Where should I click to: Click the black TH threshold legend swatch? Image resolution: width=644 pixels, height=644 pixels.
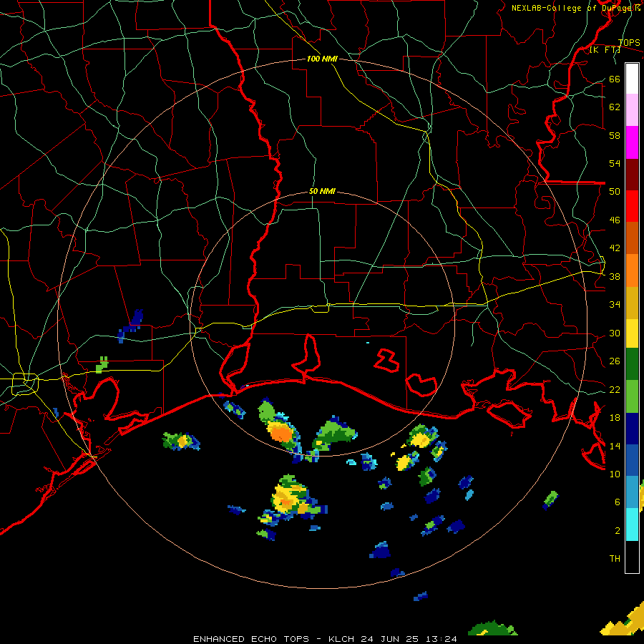tap(632, 557)
